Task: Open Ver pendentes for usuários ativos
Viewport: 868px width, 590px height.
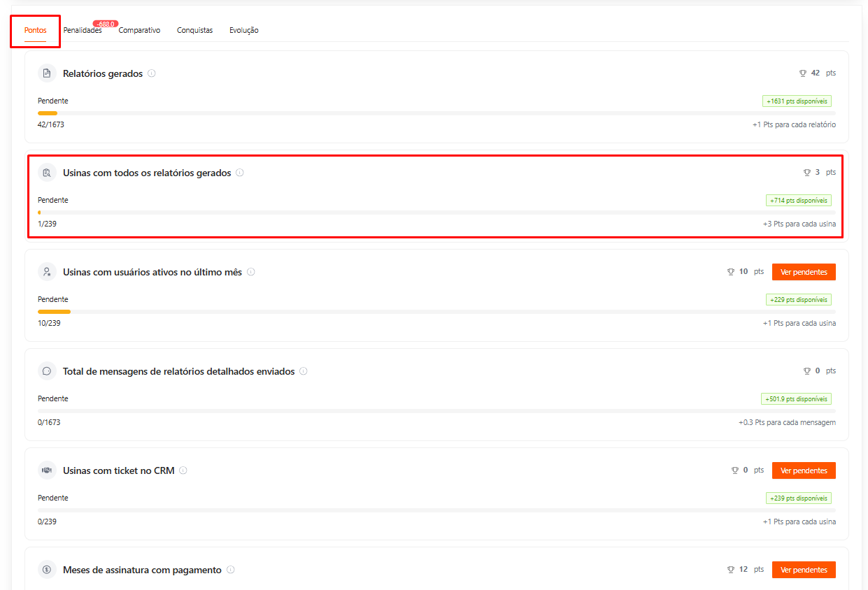Action: (804, 272)
